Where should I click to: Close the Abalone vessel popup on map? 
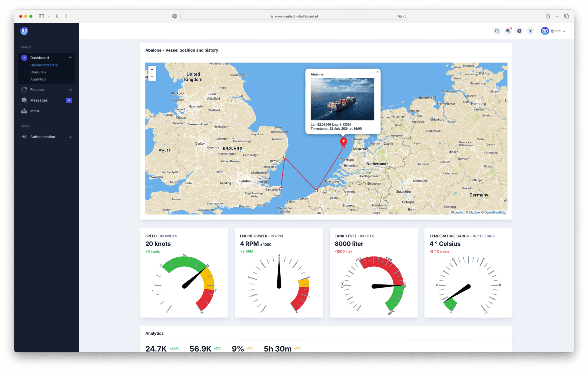coord(377,72)
